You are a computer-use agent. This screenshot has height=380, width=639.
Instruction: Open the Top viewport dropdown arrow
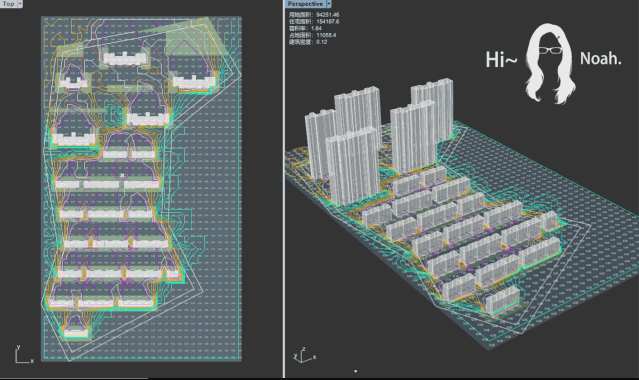(20, 3)
